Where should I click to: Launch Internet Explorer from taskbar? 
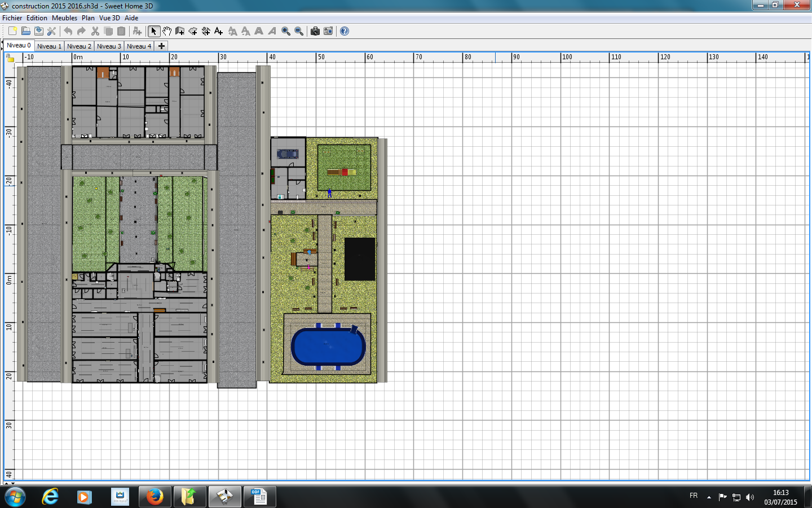click(x=50, y=497)
